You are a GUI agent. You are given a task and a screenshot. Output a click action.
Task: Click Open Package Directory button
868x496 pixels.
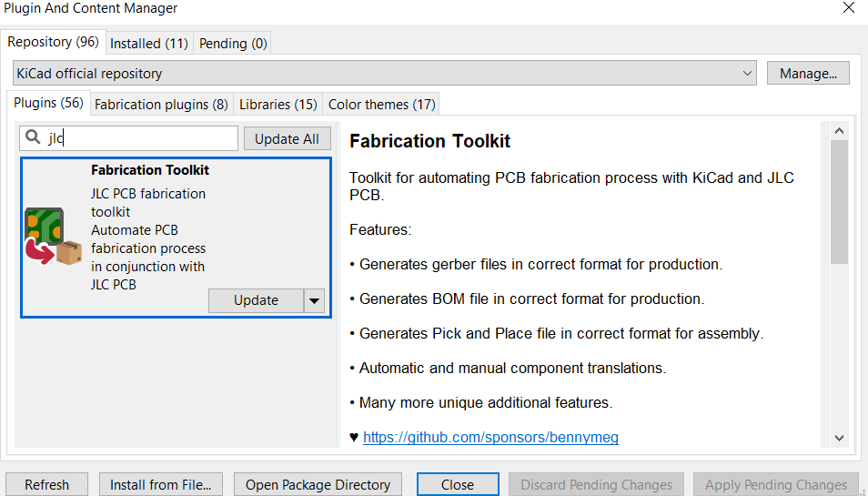pyautogui.click(x=318, y=484)
